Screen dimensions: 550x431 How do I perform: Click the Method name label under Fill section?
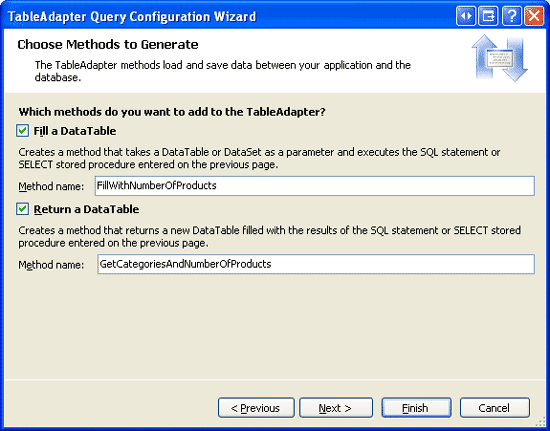[51, 186]
